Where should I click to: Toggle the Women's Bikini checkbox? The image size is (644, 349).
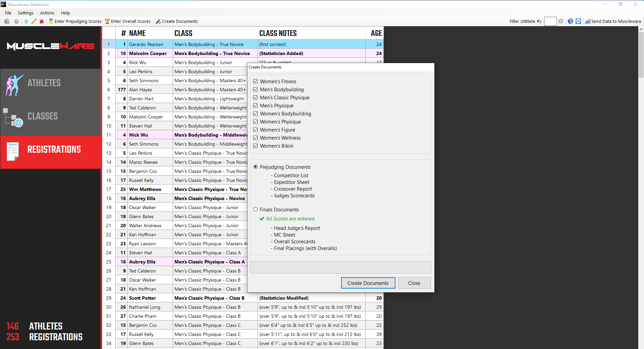click(x=256, y=146)
